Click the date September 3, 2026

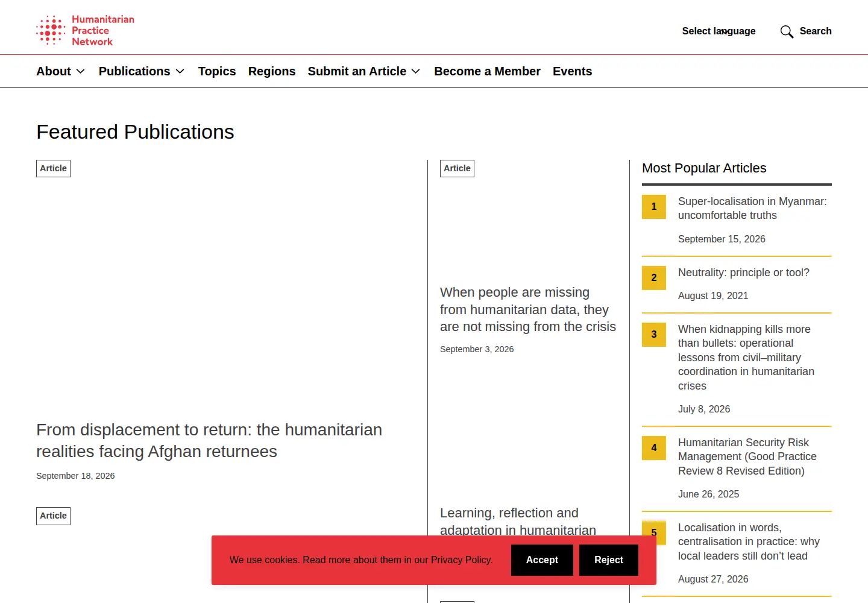tap(477, 349)
